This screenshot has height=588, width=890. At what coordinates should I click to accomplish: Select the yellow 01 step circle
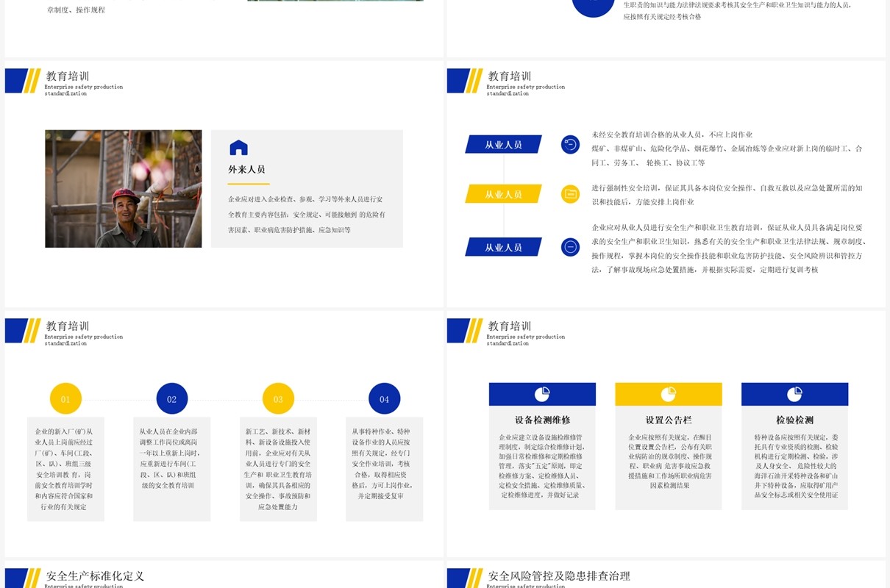[x=65, y=399]
